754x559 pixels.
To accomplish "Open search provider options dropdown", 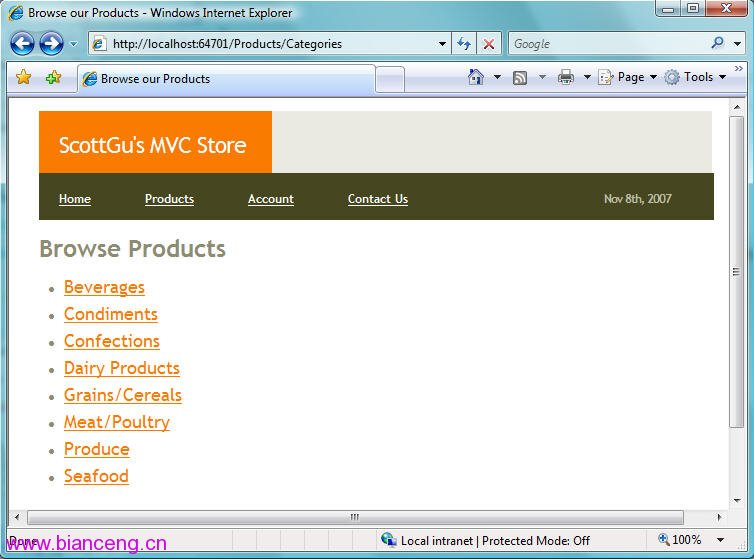I will [738, 44].
